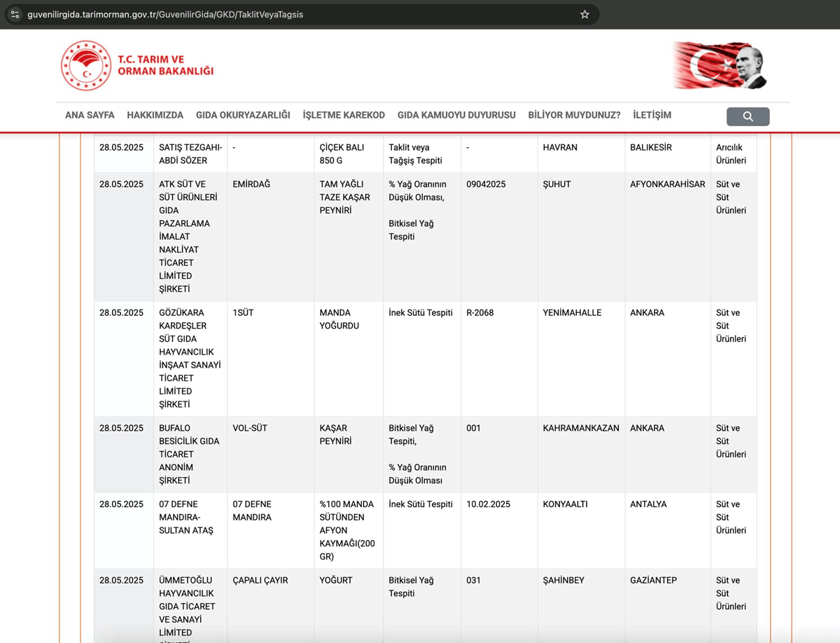Open the GIDA OKURYAZARLIĞI menu
This screenshot has width=840, height=643.
point(243,115)
